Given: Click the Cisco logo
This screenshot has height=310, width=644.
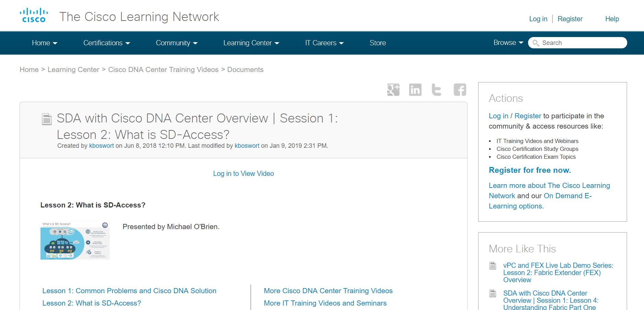Looking at the screenshot, I should [x=34, y=16].
